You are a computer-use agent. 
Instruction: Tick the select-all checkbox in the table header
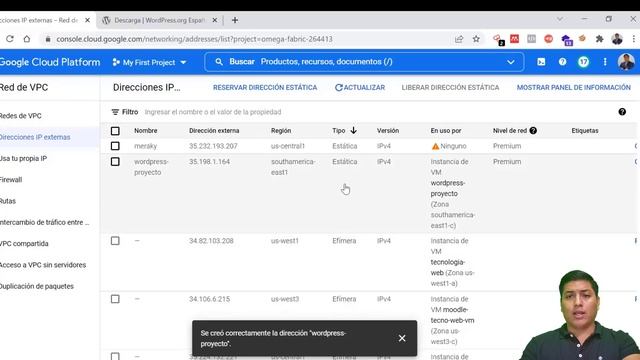click(115, 131)
